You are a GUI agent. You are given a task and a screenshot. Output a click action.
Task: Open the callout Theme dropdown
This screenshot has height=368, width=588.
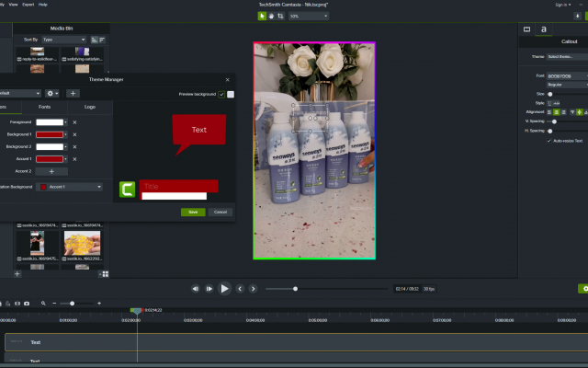click(x=567, y=57)
